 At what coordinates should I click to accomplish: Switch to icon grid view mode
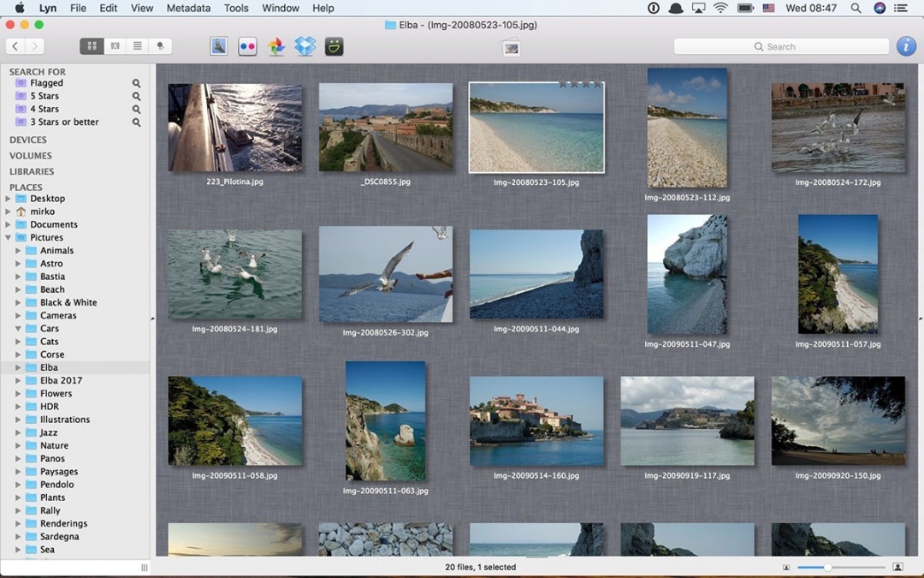click(x=92, y=46)
